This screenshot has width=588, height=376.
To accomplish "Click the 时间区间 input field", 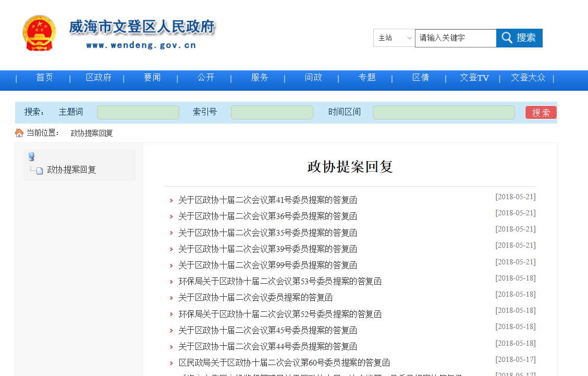I will point(443,112).
